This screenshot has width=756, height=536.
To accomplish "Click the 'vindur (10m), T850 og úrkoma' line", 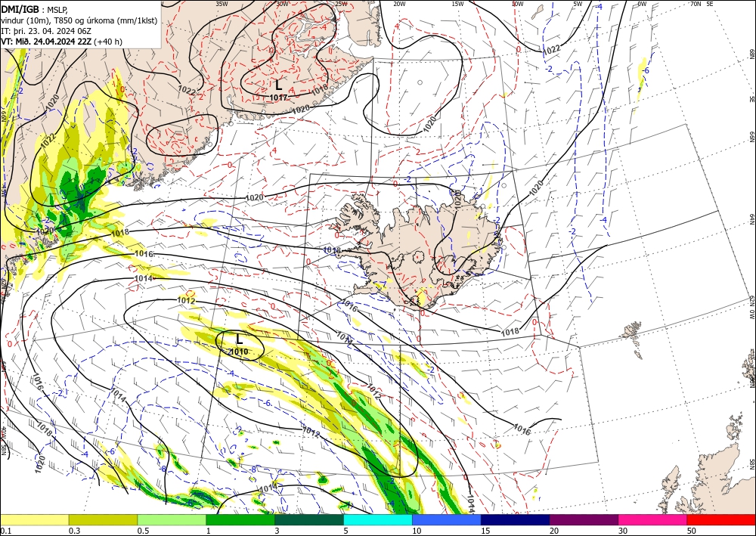I will 79,20.
